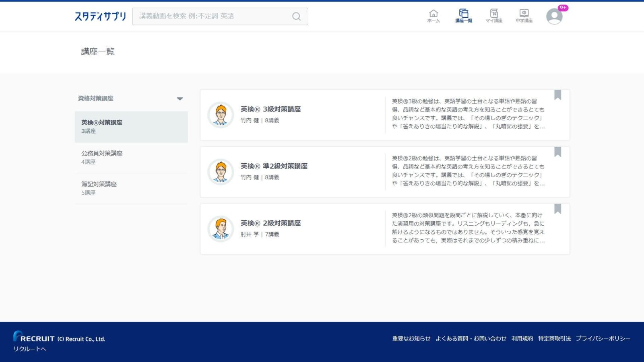The width and height of the screenshot is (644, 362).
Task: Open 特定商取引法 footer link
Action: tap(555, 339)
